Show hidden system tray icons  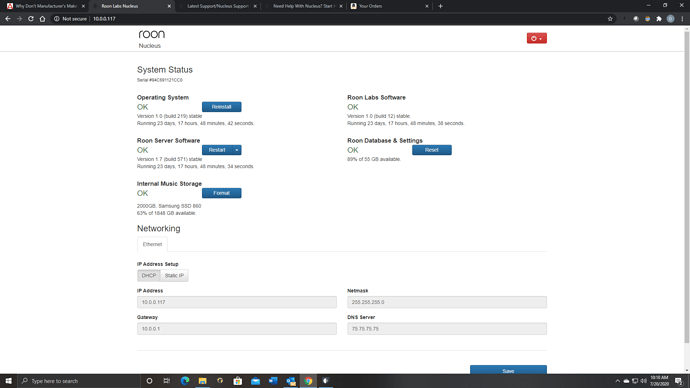tap(617, 381)
